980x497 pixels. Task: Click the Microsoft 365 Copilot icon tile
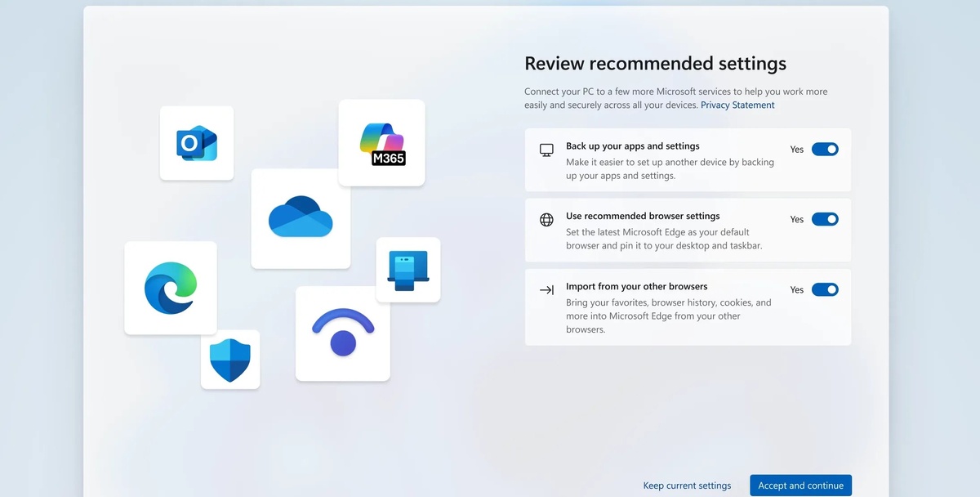tap(381, 143)
